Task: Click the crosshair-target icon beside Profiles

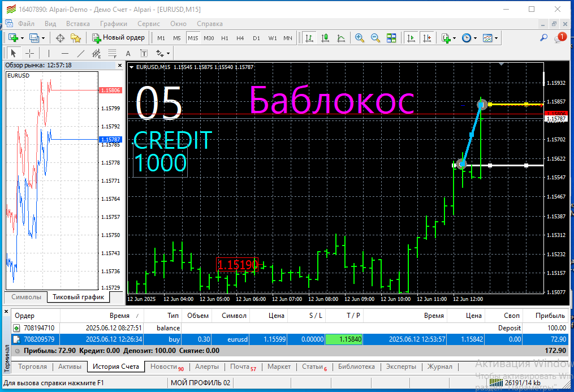Action: point(60,38)
